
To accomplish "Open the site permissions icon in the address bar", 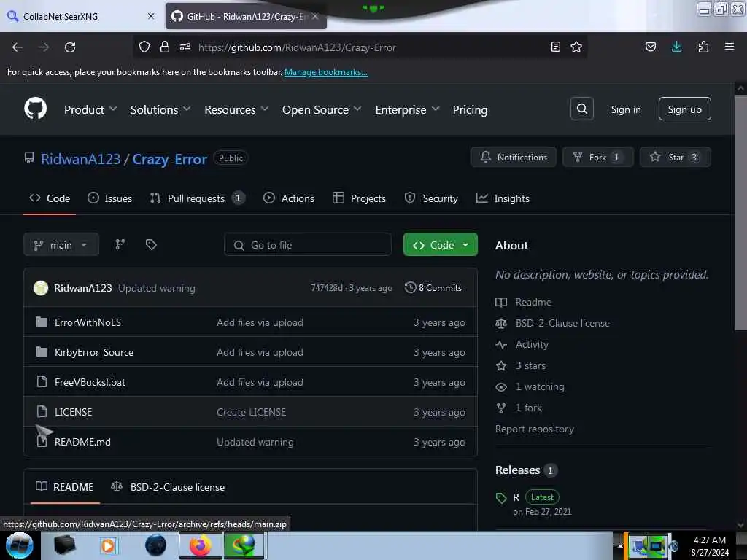I will (x=185, y=47).
